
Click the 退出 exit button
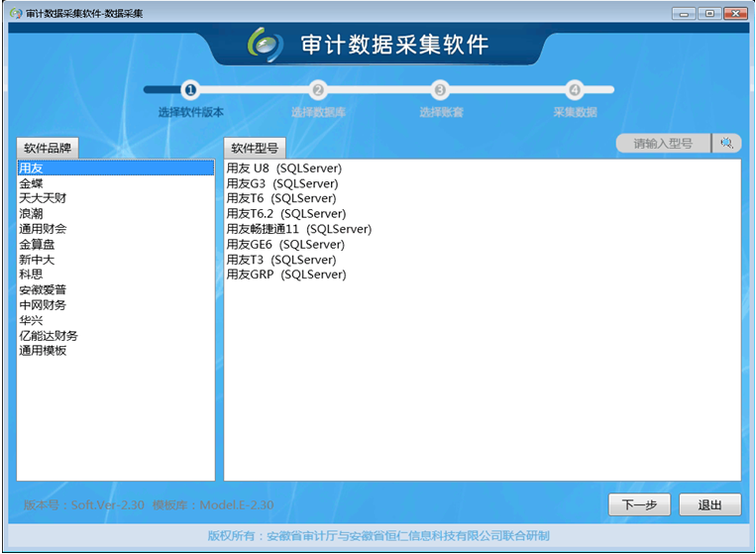click(x=709, y=504)
